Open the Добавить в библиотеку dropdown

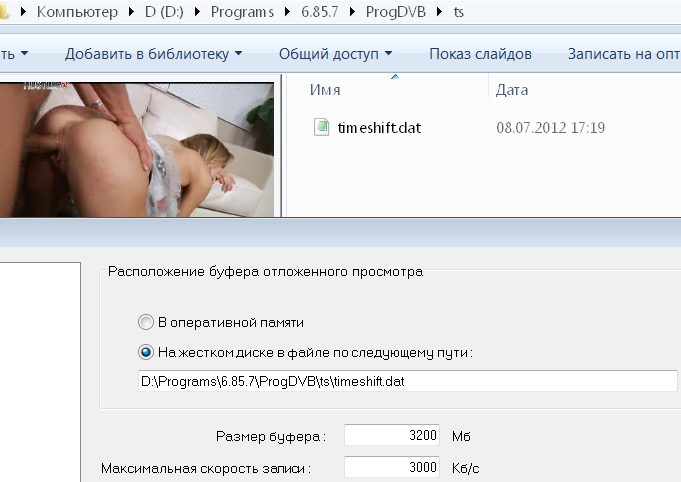pyautogui.click(x=153, y=53)
